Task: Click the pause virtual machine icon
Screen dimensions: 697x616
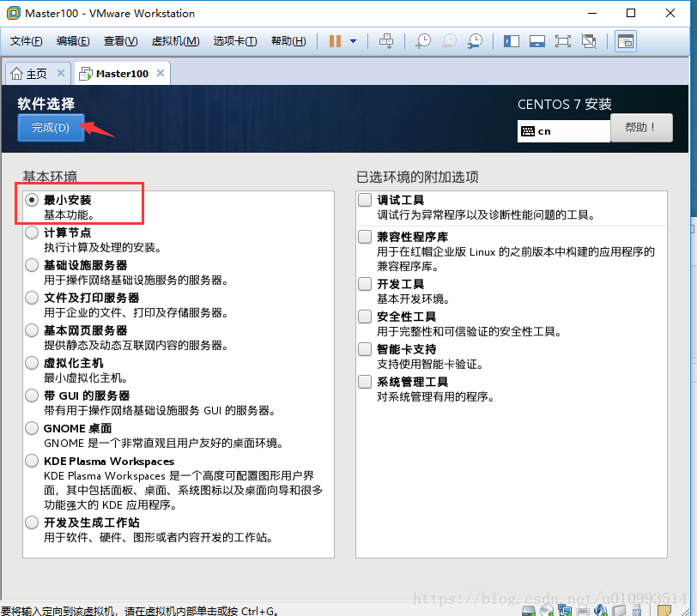Action: click(335, 41)
